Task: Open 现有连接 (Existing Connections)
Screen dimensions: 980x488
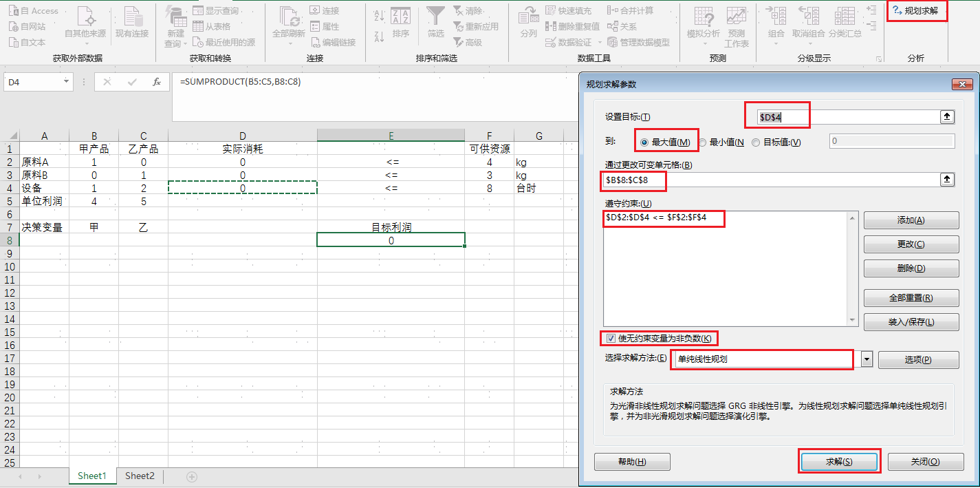Action: click(131, 21)
